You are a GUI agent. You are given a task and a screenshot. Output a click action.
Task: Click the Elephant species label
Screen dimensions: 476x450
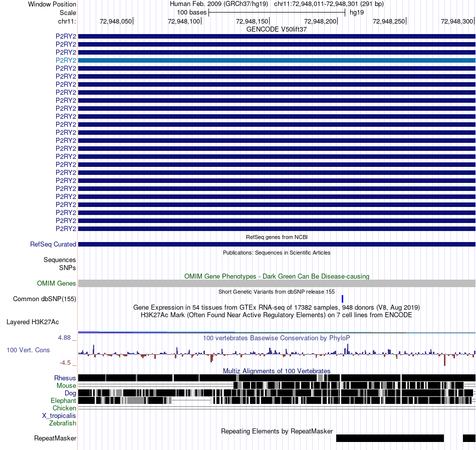click(63, 401)
